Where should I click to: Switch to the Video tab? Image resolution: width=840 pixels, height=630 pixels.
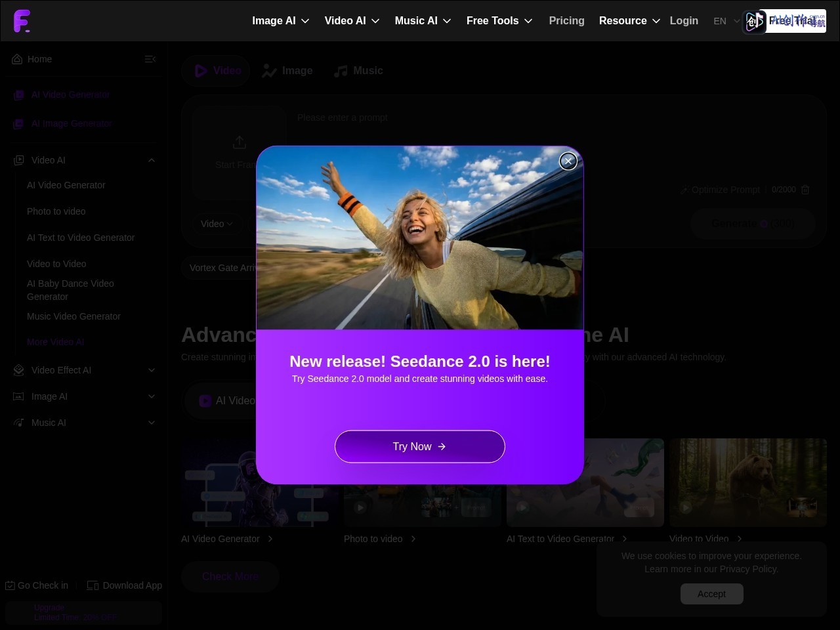217,71
